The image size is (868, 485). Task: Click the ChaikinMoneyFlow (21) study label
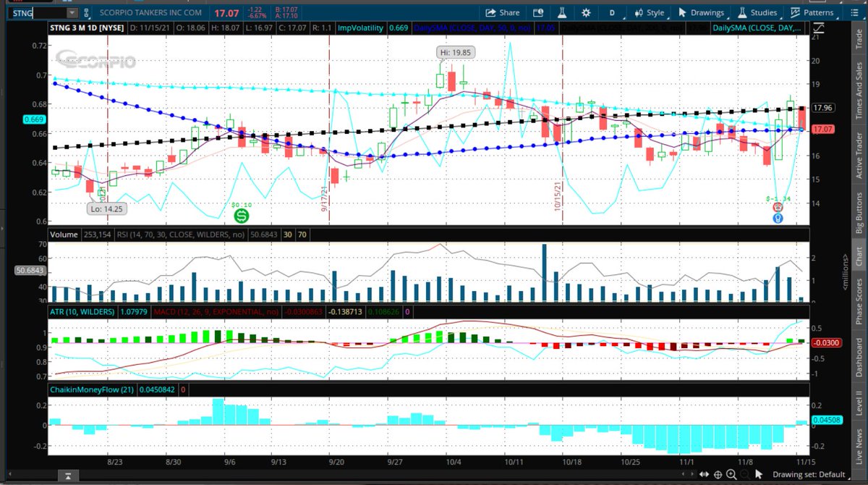92,389
